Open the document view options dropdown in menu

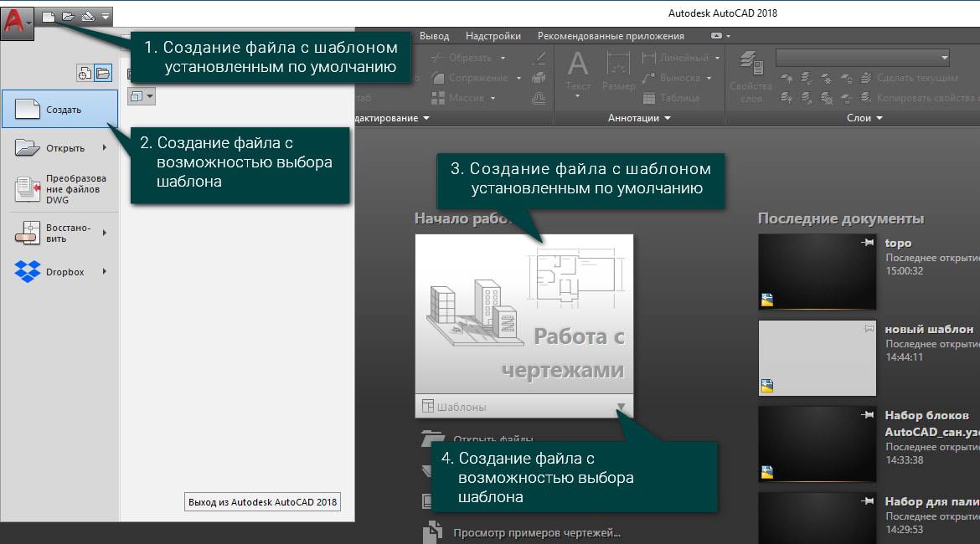pyautogui.click(x=142, y=96)
